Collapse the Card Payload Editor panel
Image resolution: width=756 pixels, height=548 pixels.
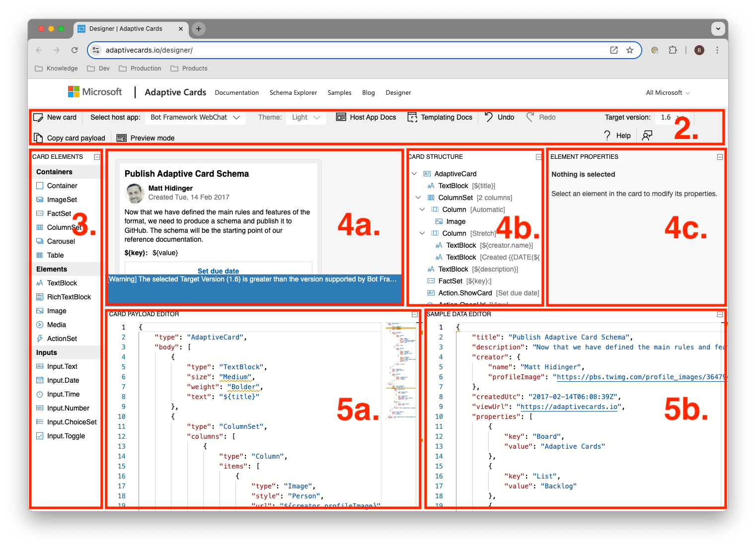pos(415,314)
